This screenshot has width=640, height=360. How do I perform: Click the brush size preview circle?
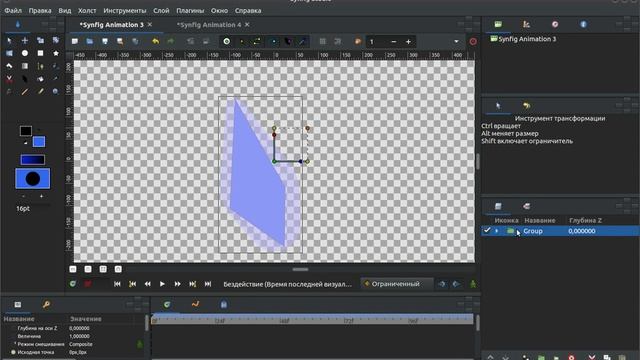[x=33, y=178]
